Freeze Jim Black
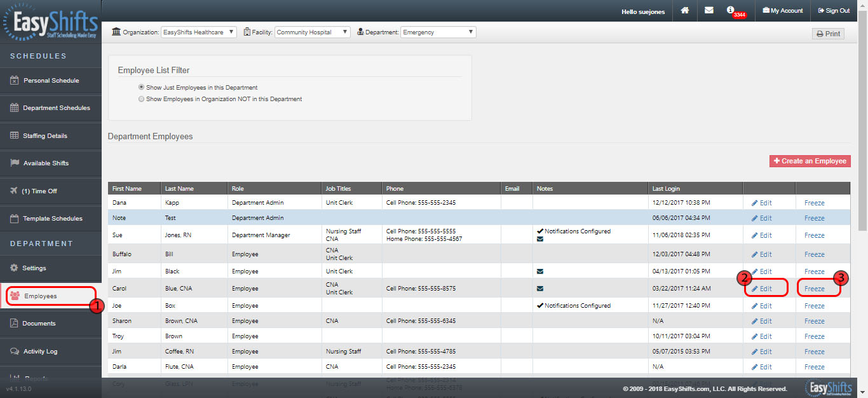 pos(815,271)
